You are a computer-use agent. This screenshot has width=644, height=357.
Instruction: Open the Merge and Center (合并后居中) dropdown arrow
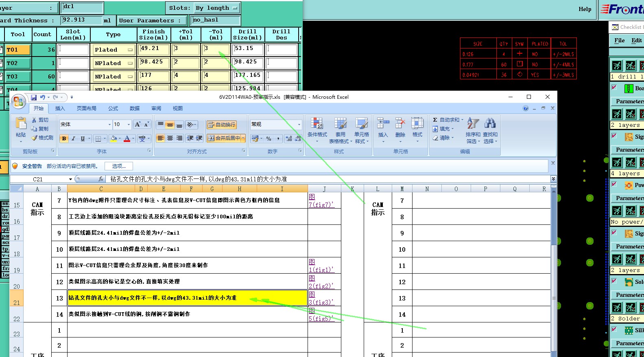243,138
